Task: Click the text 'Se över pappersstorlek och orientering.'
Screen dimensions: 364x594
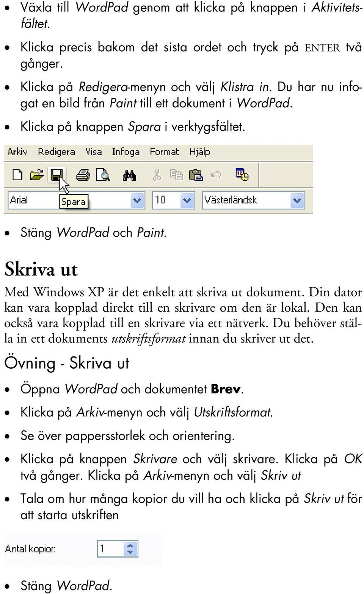Action: tap(128, 436)
